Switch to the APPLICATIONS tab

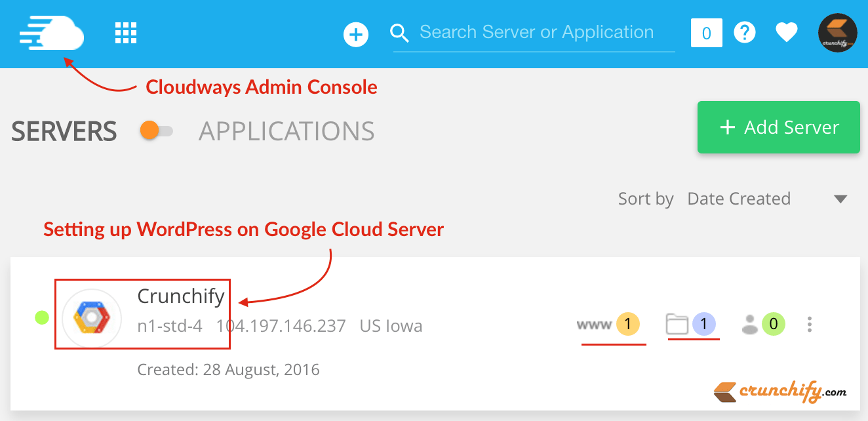(286, 132)
